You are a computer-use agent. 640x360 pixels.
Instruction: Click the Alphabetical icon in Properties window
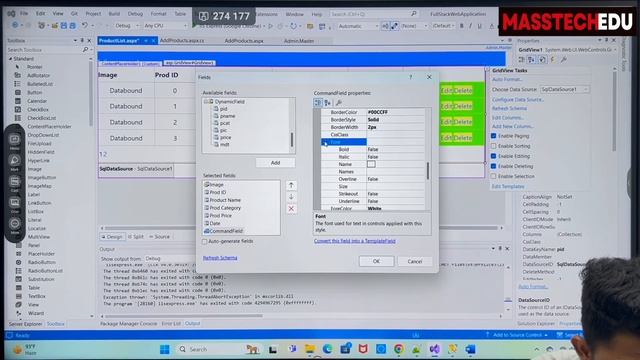click(x=531, y=60)
